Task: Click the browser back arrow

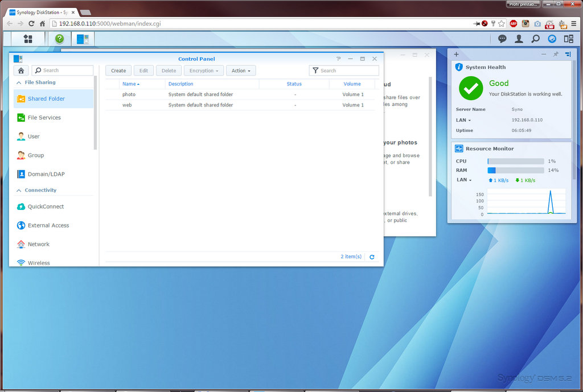Action: point(10,23)
